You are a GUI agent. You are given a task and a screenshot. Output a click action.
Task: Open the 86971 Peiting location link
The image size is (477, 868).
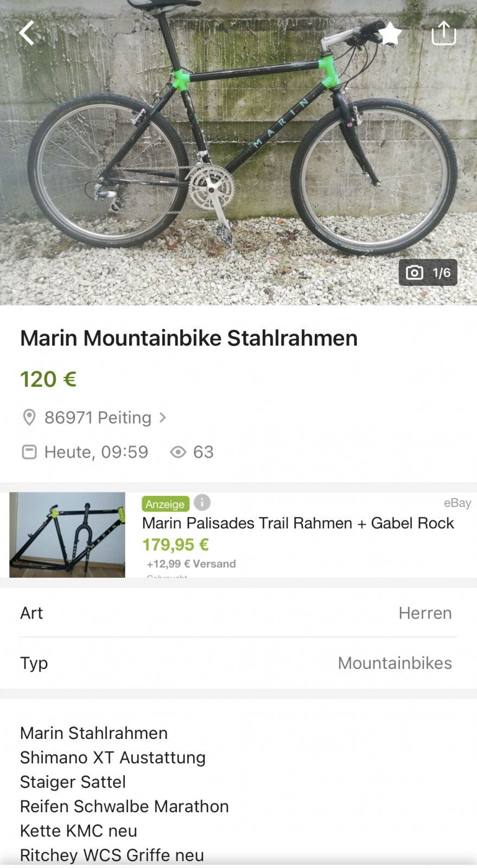click(x=98, y=417)
